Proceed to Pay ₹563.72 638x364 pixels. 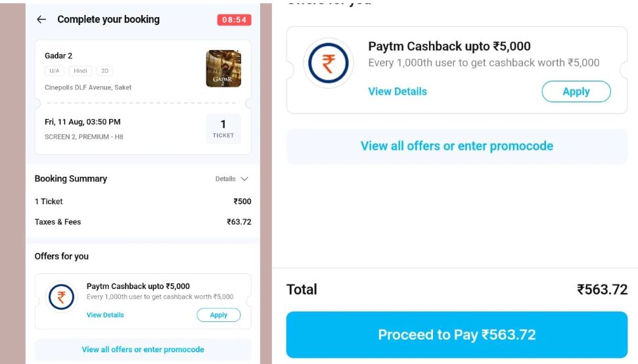(x=457, y=334)
